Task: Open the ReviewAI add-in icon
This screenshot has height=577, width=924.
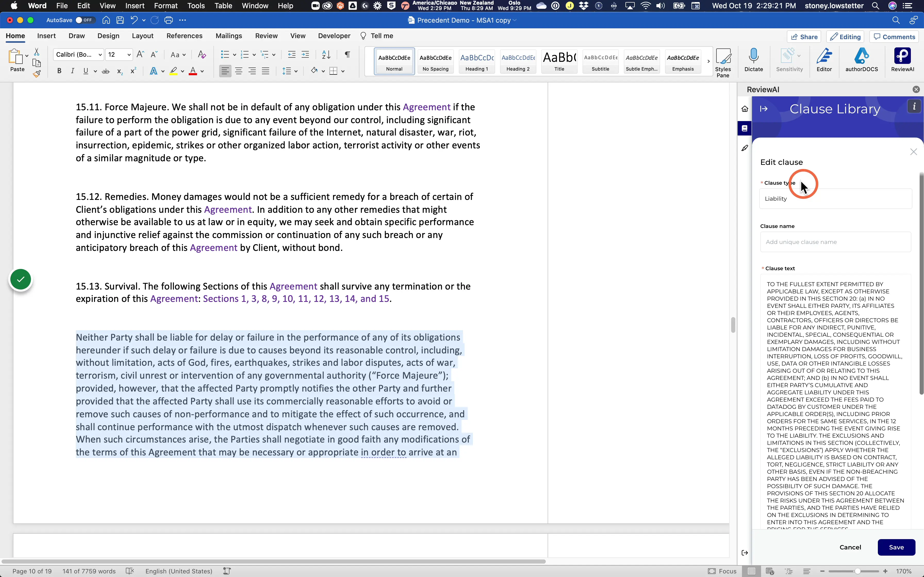Action: point(902,60)
